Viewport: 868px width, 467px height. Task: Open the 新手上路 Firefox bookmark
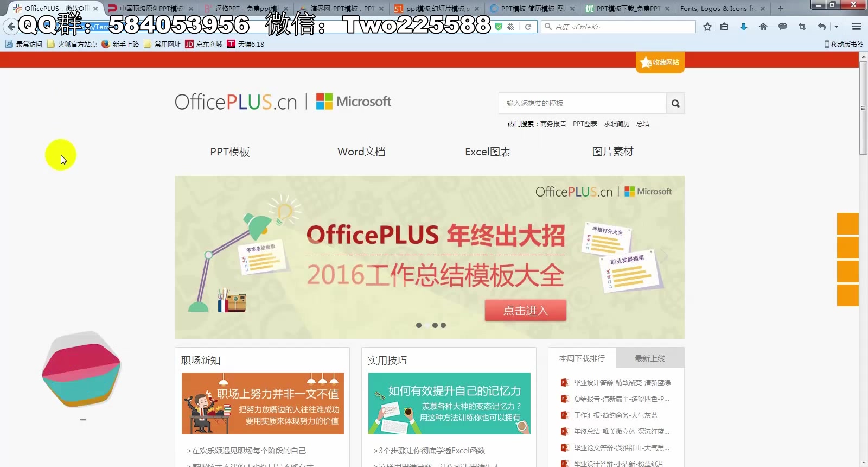(x=120, y=44)
